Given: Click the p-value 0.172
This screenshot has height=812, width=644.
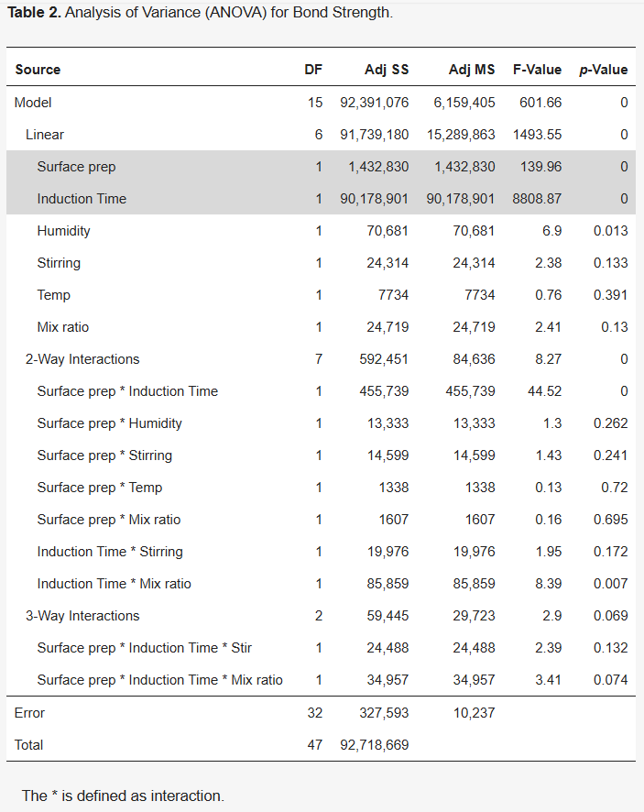Looking at the screenshot, I should click(611, 552).
